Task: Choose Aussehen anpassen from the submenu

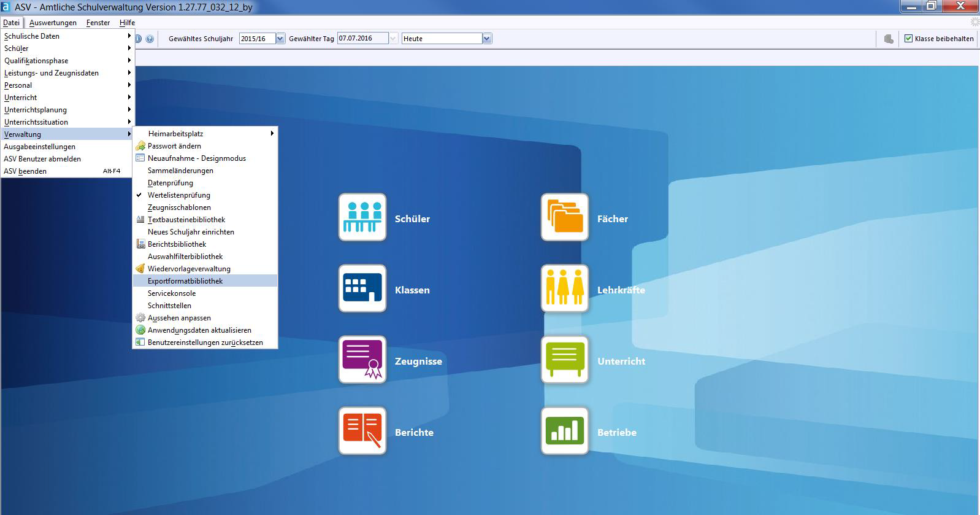Action: coord(205,318)
